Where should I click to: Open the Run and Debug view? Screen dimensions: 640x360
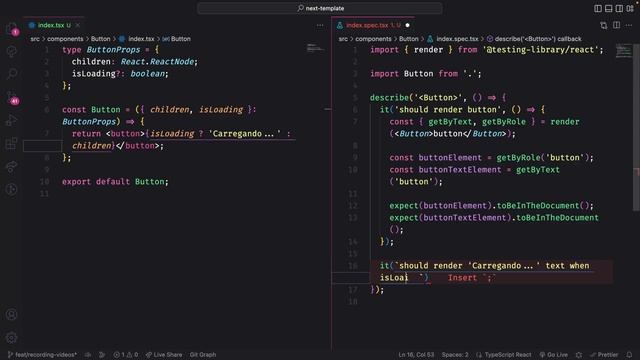point(12,120)
